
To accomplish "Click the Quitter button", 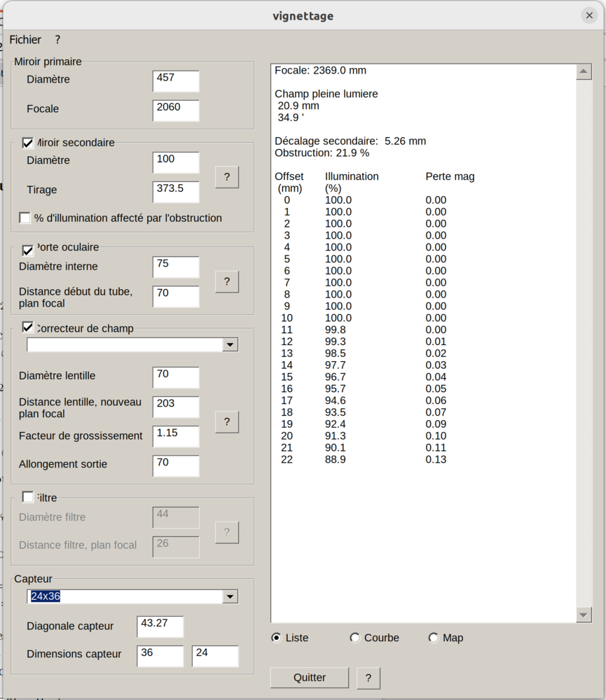I will pos(309,678).
